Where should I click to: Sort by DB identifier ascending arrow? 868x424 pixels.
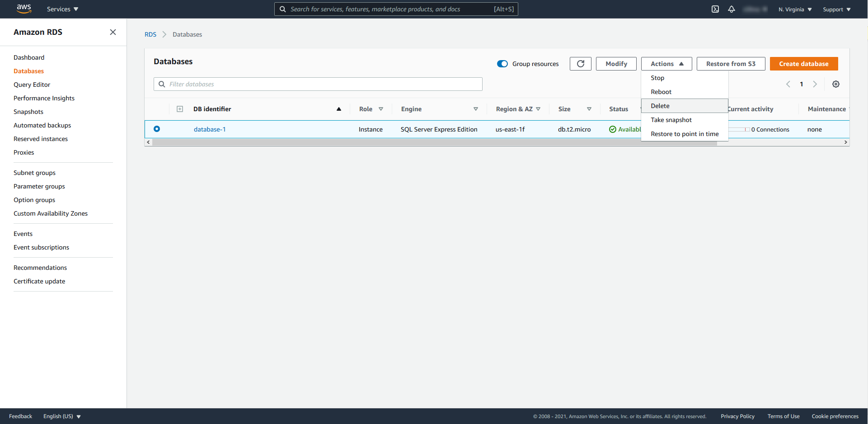339,109
